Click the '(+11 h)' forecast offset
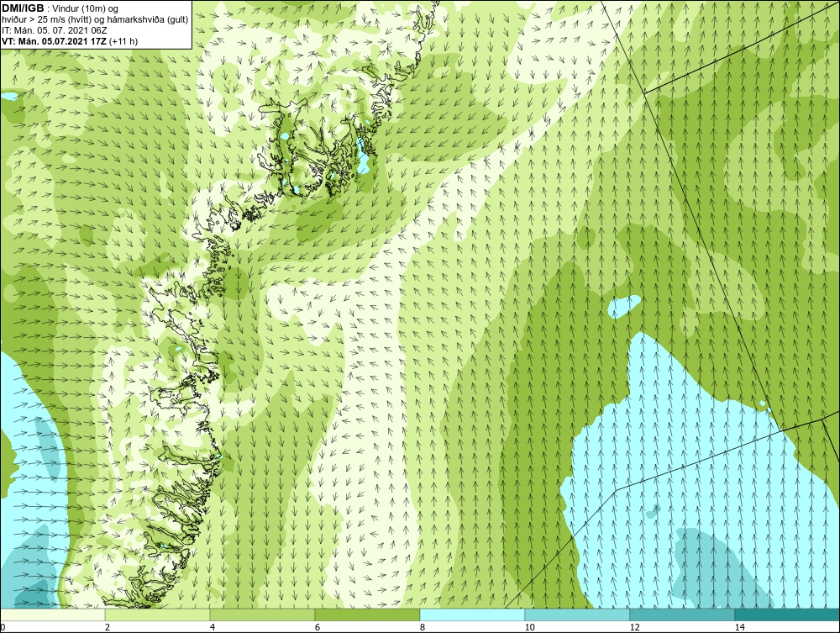Image resolution: width=840 pixels, height=633 pixels. pyautogui.click(x=123, y=41)
